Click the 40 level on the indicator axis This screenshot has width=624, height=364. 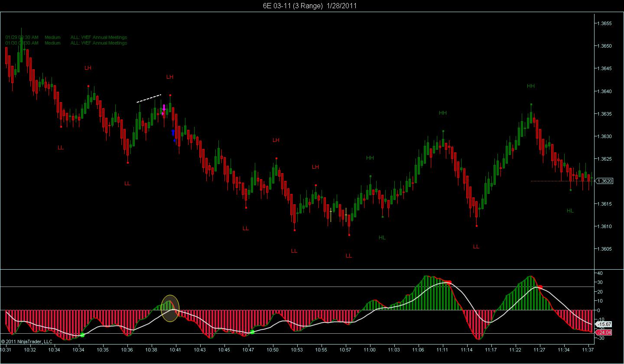tap(600, 274)
